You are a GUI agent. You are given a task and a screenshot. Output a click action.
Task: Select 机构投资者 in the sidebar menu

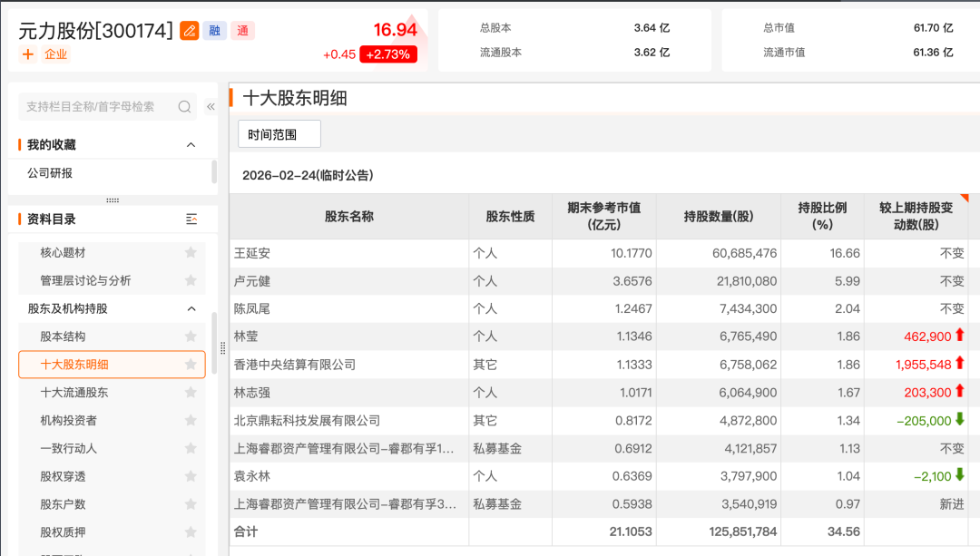click(71, 420)
